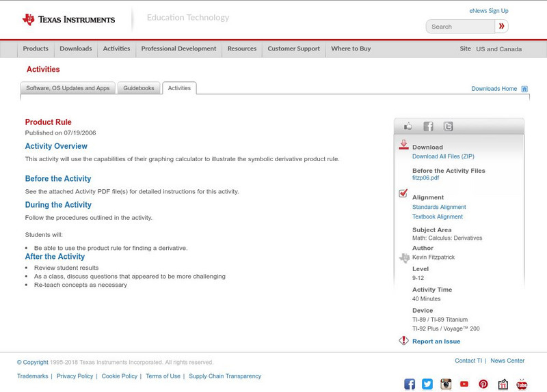
Task: Open the Terms of Use footer link
Action: coord(163,376)
